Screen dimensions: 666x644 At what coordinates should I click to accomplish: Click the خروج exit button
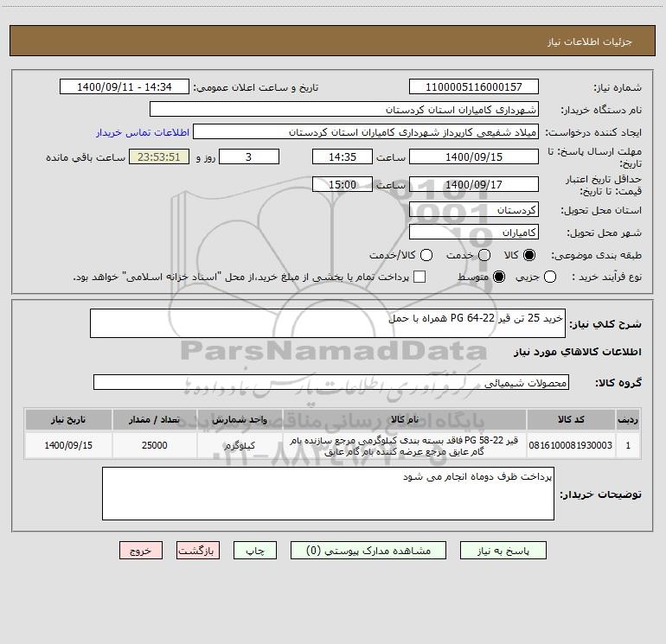[141, 551]
